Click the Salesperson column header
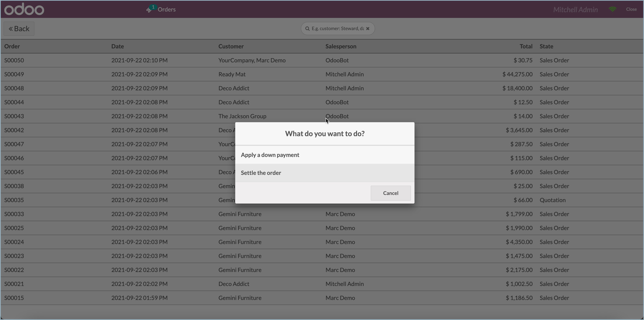 tap(341, 46)
